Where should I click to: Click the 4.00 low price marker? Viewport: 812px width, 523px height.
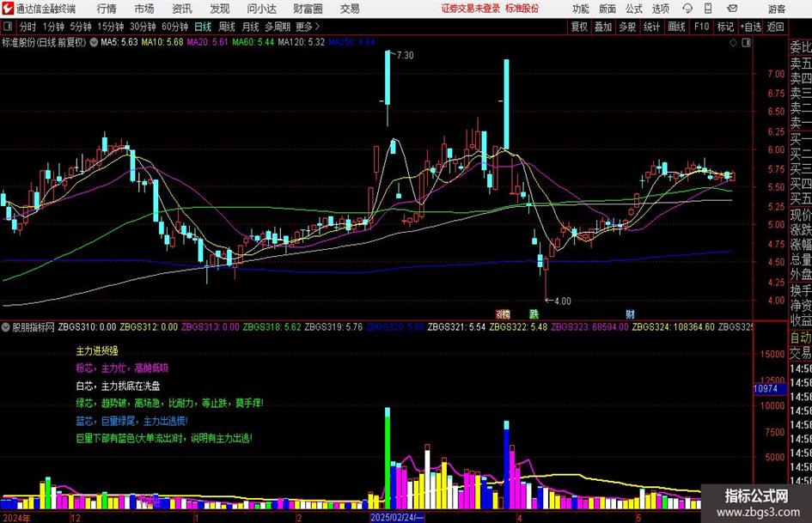[x=563, y=301]
